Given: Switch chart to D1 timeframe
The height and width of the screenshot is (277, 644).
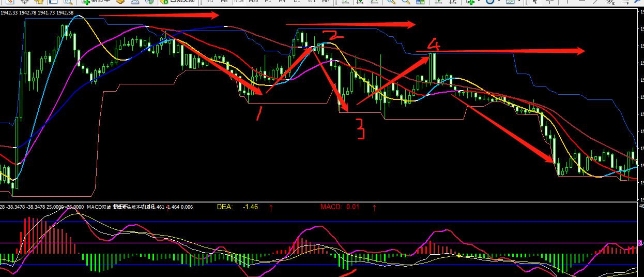Looking at the screenshot, I should (297, 2).
